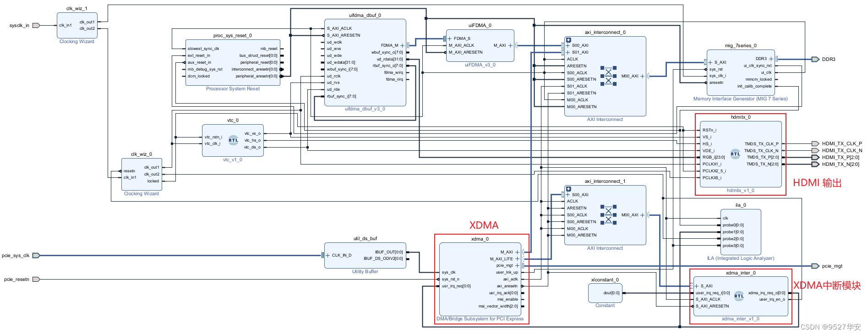The height and width of the screenshot is (335, 868).
Task: Expand DDR3 interface pin on mig_7series_0
Action: 771,59
